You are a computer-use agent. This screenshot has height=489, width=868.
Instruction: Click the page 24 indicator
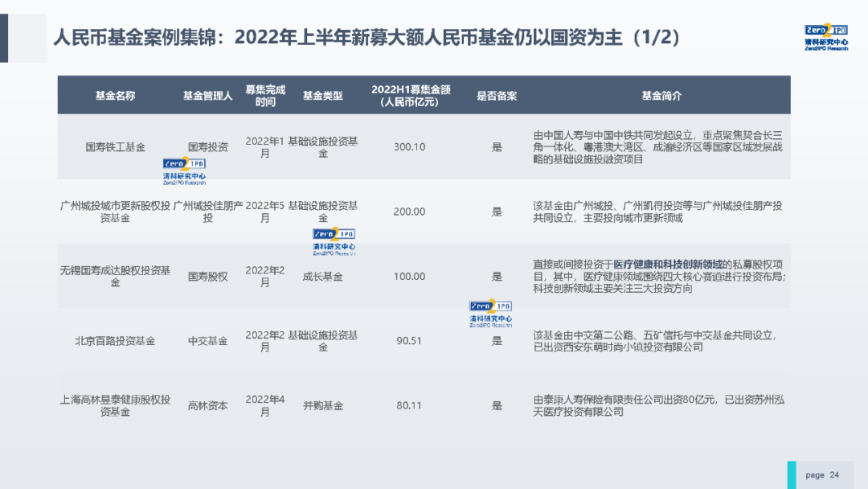822,475
